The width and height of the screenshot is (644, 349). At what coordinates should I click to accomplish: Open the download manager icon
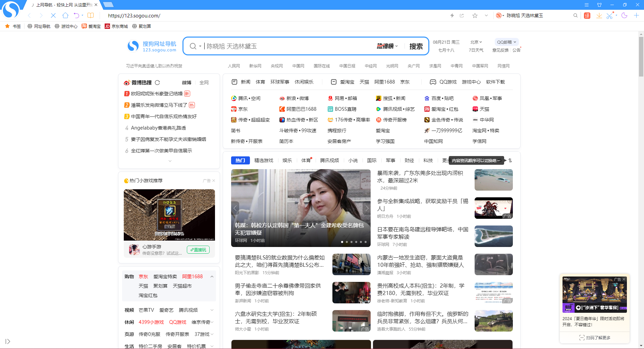599,15
